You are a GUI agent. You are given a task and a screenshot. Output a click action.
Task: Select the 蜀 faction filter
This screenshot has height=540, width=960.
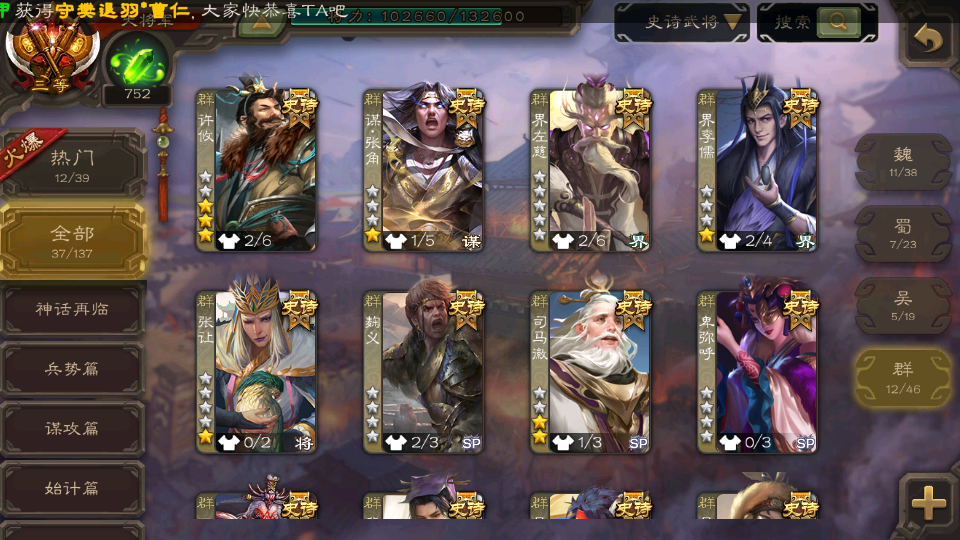coord(903,234)
